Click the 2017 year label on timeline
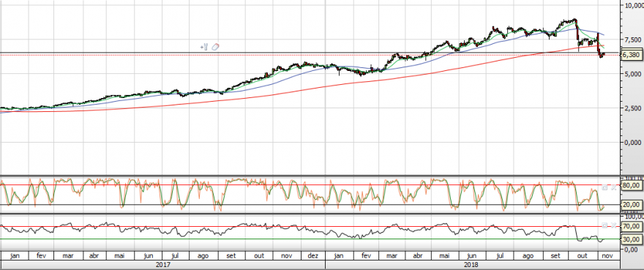 (x=162, y=265)
